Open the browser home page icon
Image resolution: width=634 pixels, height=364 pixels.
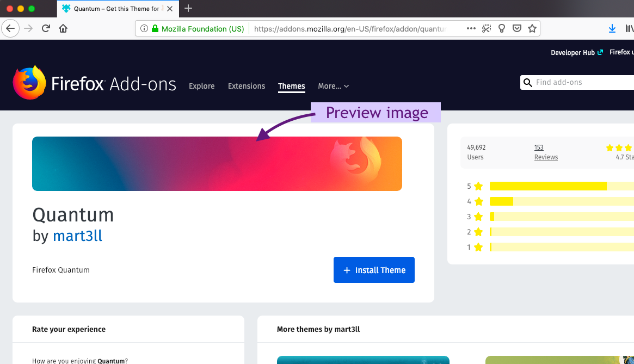(x=63, y=28)
